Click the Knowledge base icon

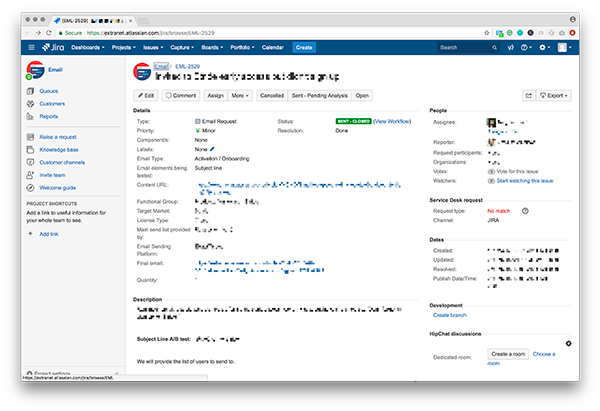[30, 150]
